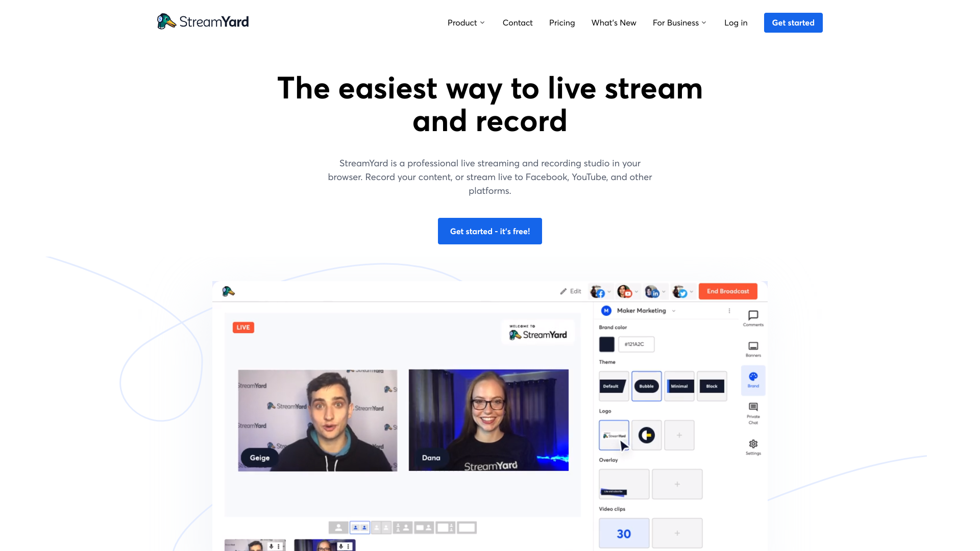
Task: Click the brand color swatch #121A2C
Action: click(x=606, y=344)
